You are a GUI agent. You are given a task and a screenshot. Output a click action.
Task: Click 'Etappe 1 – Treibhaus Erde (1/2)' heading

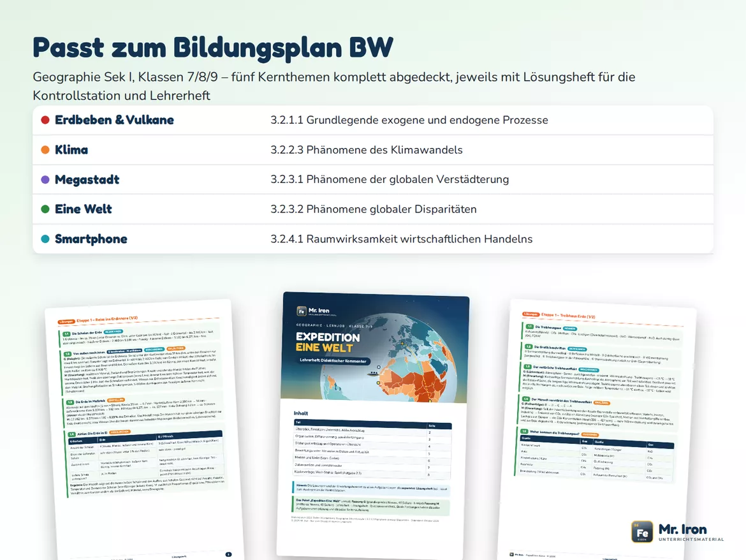(x=568, y=316)
